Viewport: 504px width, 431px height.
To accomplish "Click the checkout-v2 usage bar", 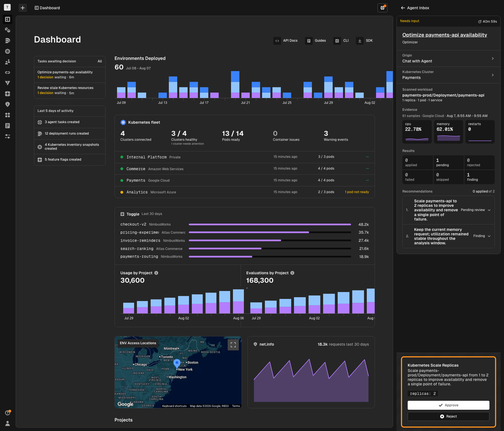I will point(270,224).
